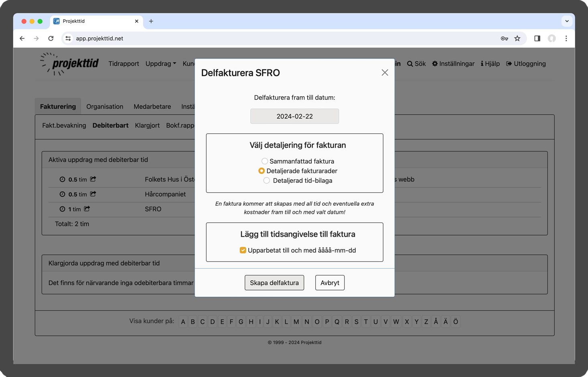Click the share icon beside Hårcompaniet's 0.5 tim
Screen dimensions: 588x377
click(x=93, y=194)
